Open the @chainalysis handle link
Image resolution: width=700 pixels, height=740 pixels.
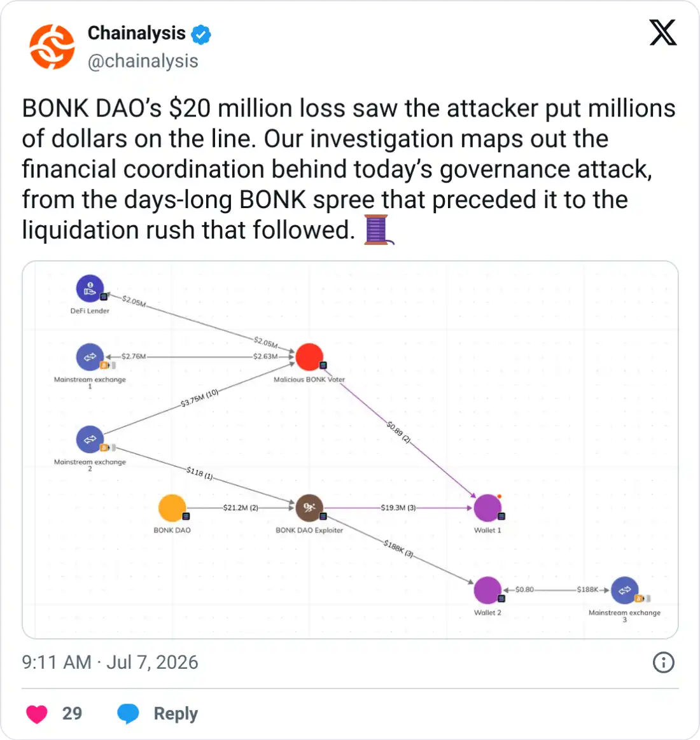coord(143,61)
